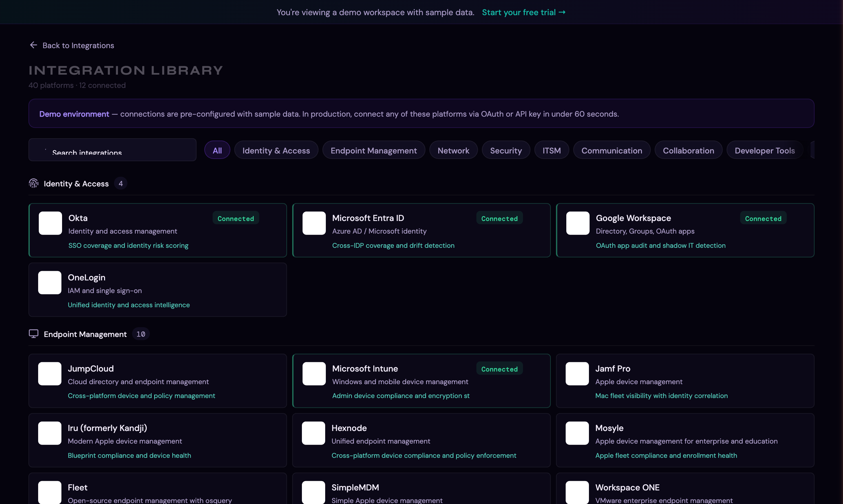The image size is (843, 504).
Task: Open the Start your free trial link
Action: (x=524, y=12)
